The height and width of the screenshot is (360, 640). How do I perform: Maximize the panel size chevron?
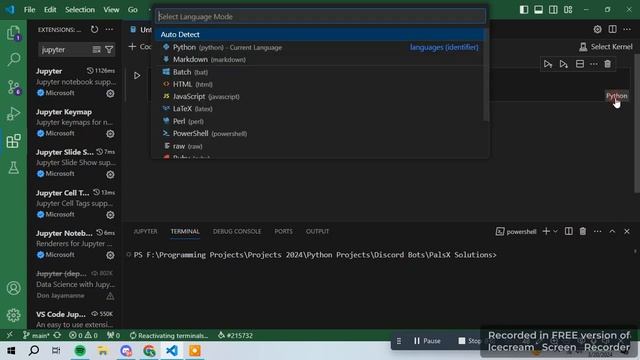point(612,231)
